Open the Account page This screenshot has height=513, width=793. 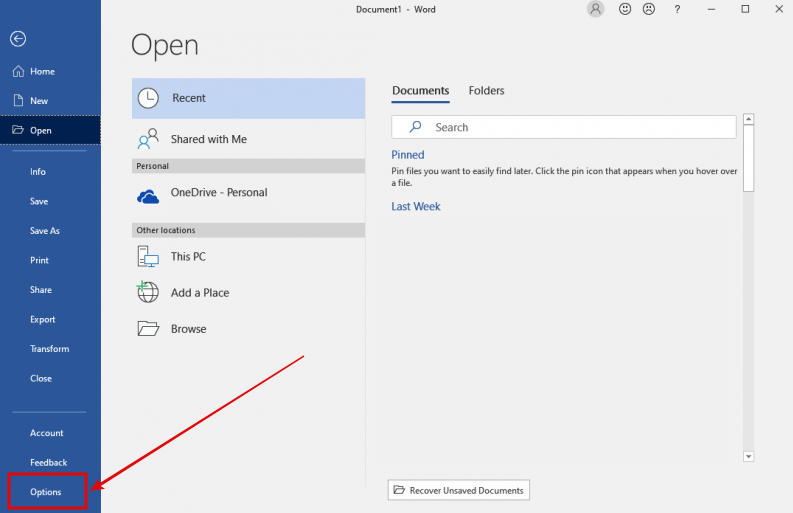[x=47, y=433]
